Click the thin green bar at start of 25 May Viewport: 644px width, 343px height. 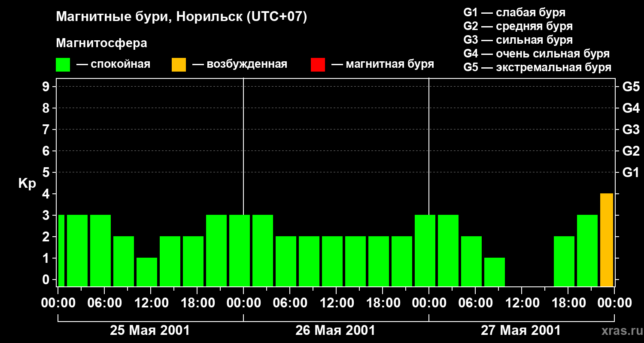61,250
